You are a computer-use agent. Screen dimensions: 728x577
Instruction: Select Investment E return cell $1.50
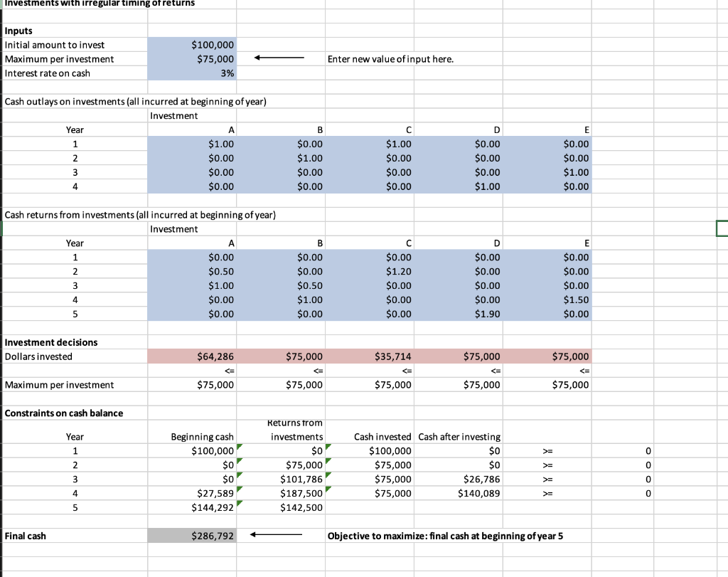point(547,300)
